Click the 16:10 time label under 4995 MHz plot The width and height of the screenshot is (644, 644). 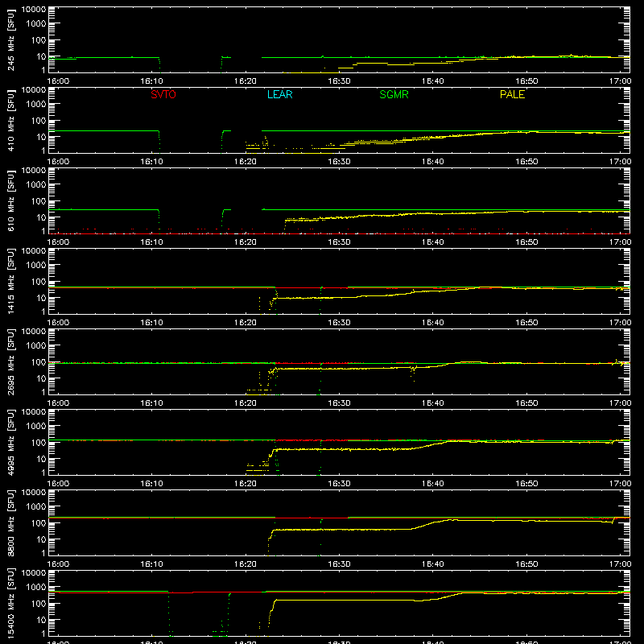[151, 484]
